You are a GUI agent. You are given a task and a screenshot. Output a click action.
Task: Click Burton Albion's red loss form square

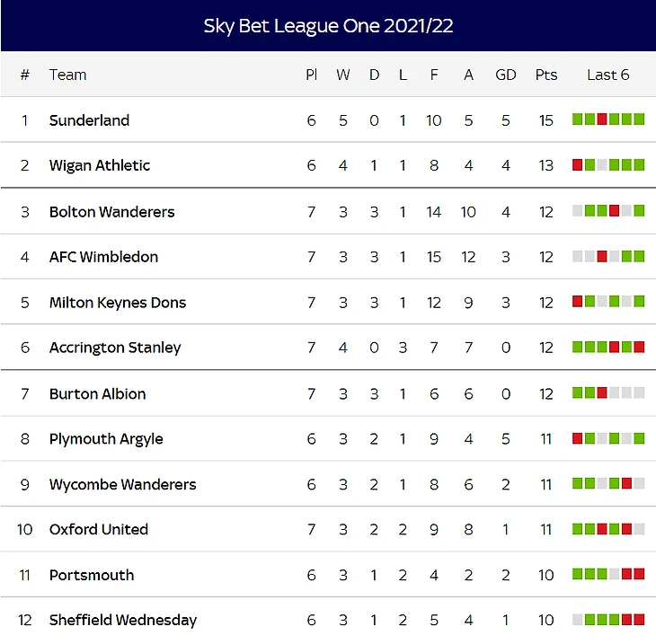602,393
